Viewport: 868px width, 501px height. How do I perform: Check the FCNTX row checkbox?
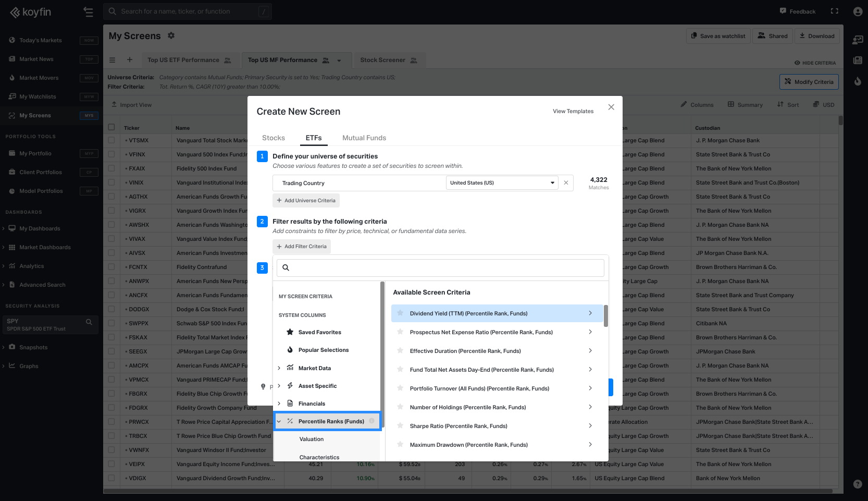111,267
